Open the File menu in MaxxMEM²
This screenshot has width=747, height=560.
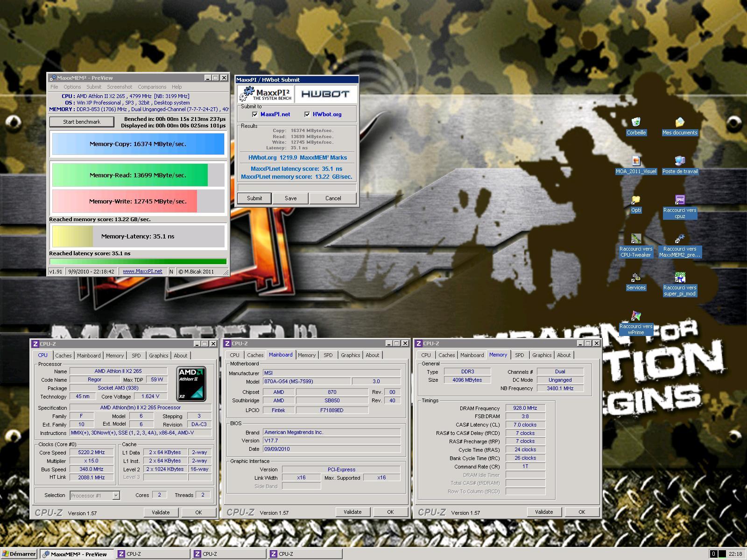point(54,87)
